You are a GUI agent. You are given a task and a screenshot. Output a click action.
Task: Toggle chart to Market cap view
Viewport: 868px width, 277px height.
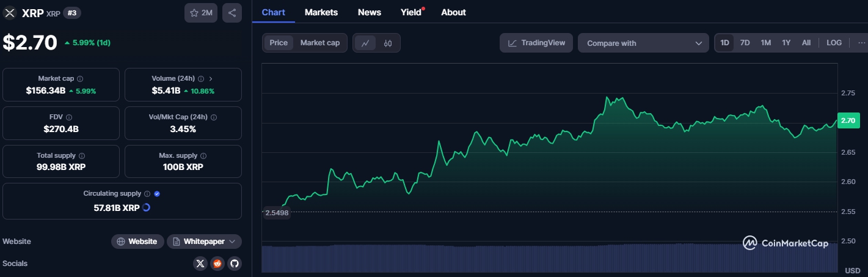tap(320, 43)
